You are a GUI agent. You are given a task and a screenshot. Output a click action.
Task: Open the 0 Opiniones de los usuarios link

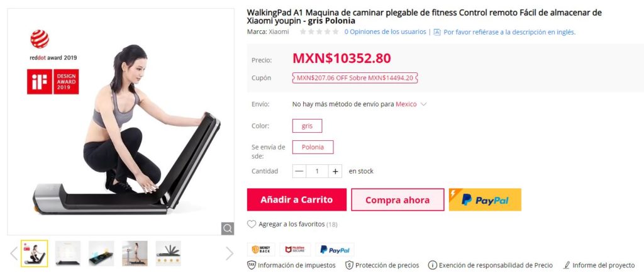click(x=386, y=31)
